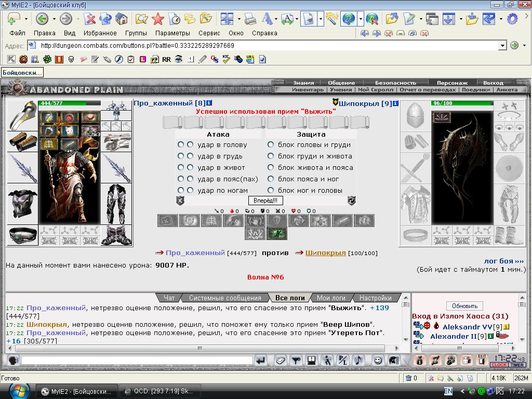Screen dimensions: 532x399
Task: Click the chest armor item slot of Про_каженный
Action: click(x=22, y=204)
